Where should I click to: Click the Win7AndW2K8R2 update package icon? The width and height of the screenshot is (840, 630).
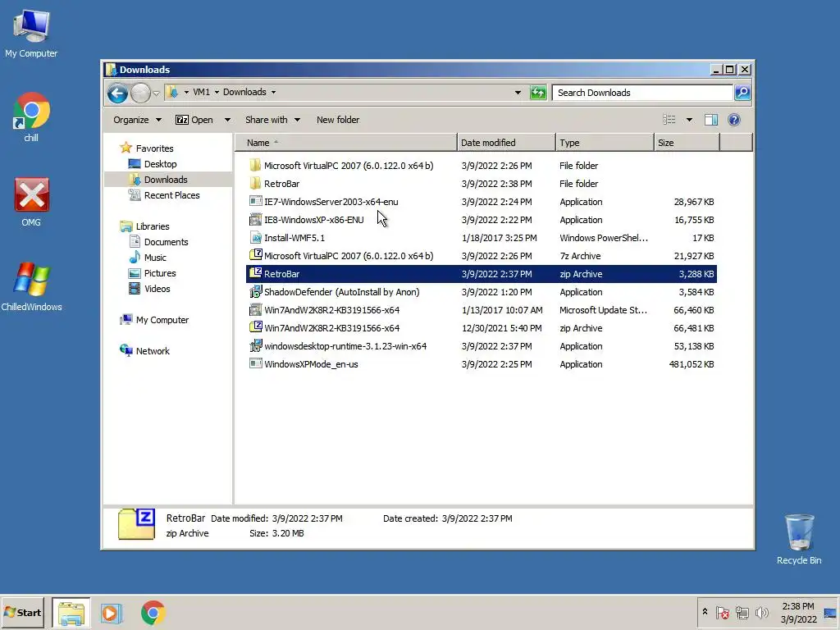256,309
